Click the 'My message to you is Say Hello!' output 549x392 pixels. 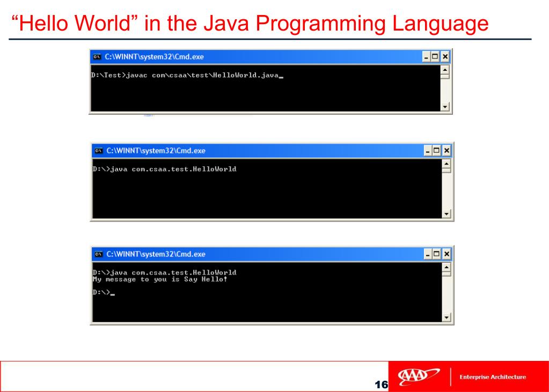click(x=160, y=279)
